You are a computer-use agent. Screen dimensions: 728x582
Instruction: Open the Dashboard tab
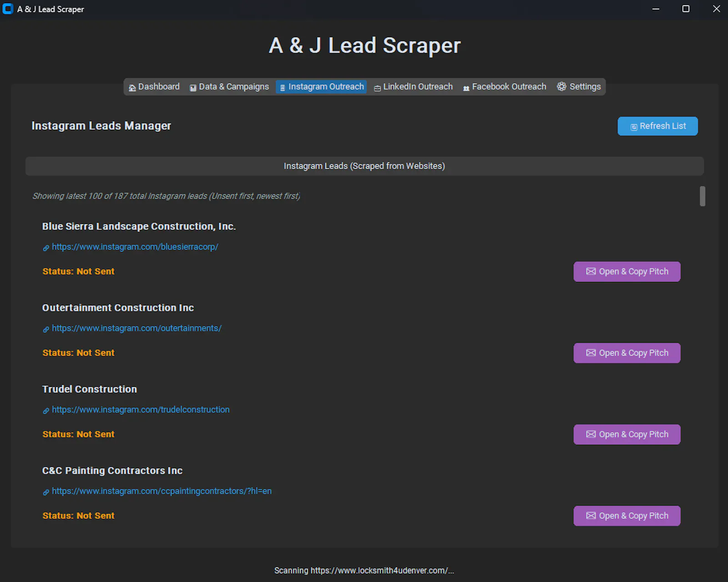[x=154, y=87]
